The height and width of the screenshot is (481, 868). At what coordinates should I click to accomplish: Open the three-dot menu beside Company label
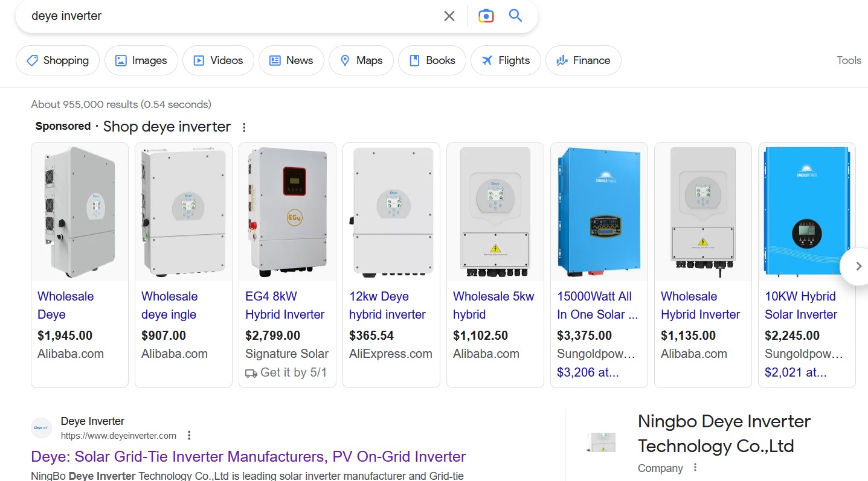tap(695, 468)
